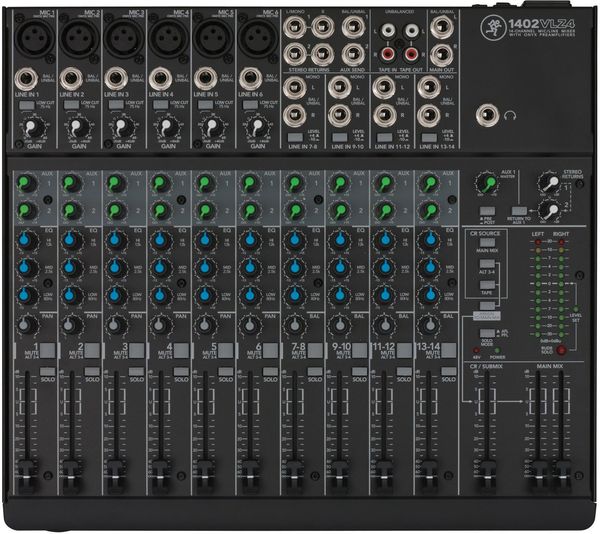Toggle the Level switch for LINE IN 7-8
Screen dimensions: 600x534
[x=295, y=137]
